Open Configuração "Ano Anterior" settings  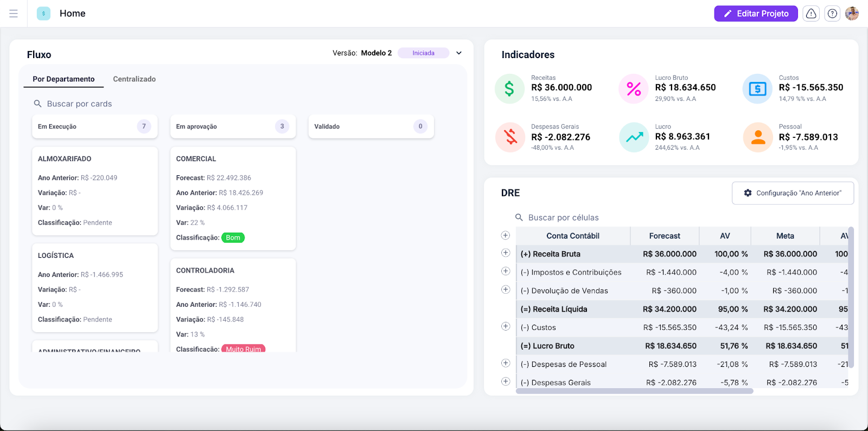click(x=793, y=193)
